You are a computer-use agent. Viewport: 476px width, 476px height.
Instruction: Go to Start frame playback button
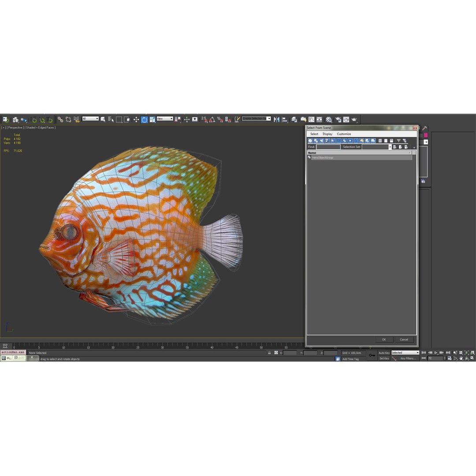424,353
